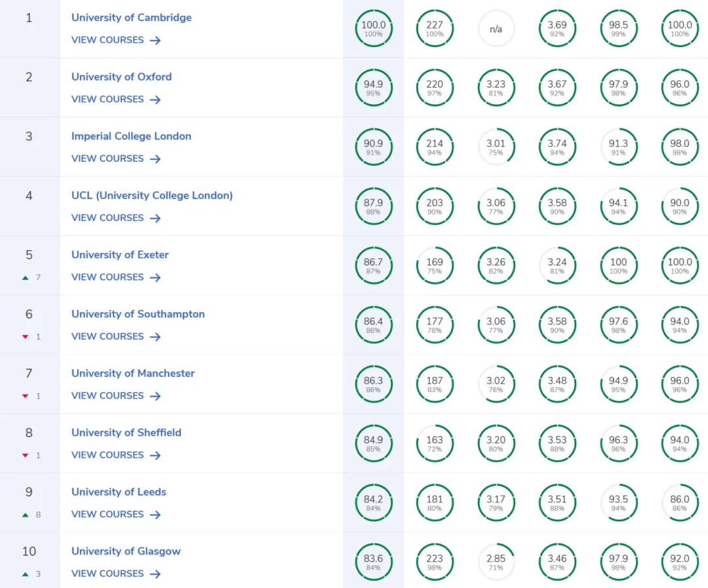Click the arrow icon beside Oxford's View Courses
708x588 pixels.
[155, 100]
